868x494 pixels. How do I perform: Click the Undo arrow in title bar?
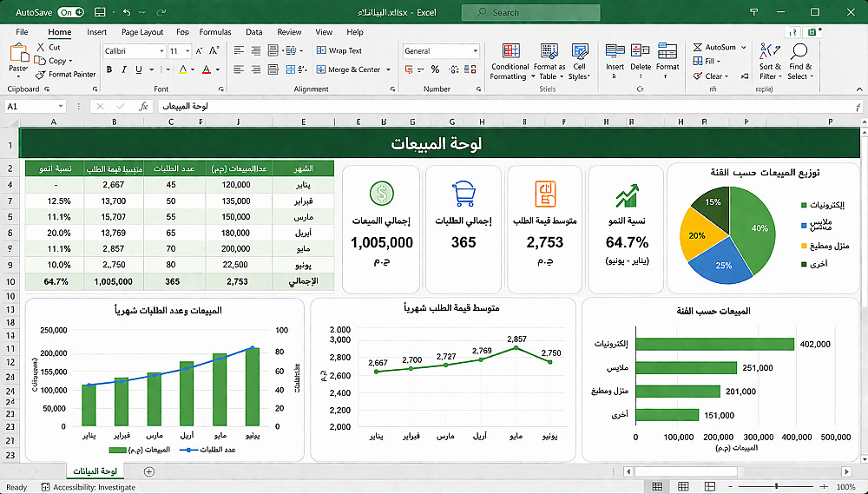pyautogui.click(x=127, y=13)
